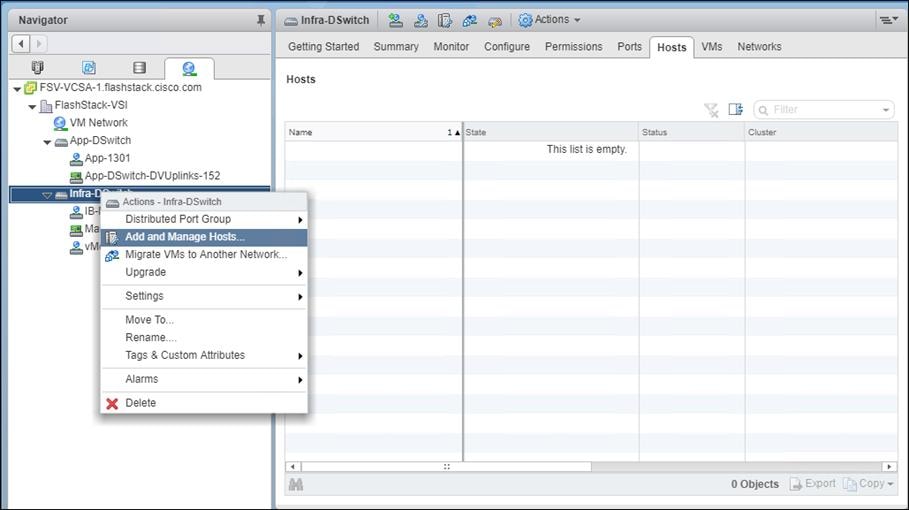This screenshot has width=909, height=510.
Task: Open Distributed Port Group submenu
Action: click(203, 219)
